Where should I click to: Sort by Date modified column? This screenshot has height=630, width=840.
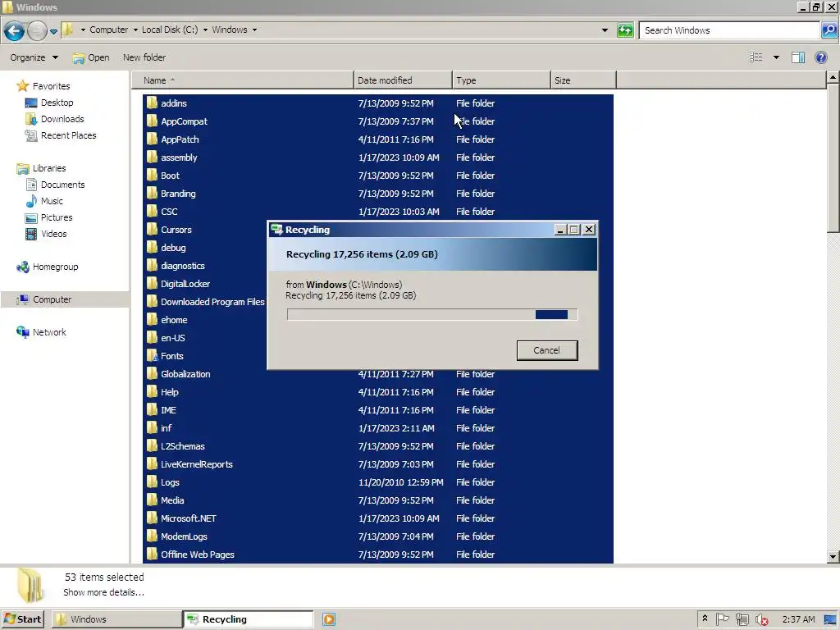pyautogui.click(x=403, y=80)
